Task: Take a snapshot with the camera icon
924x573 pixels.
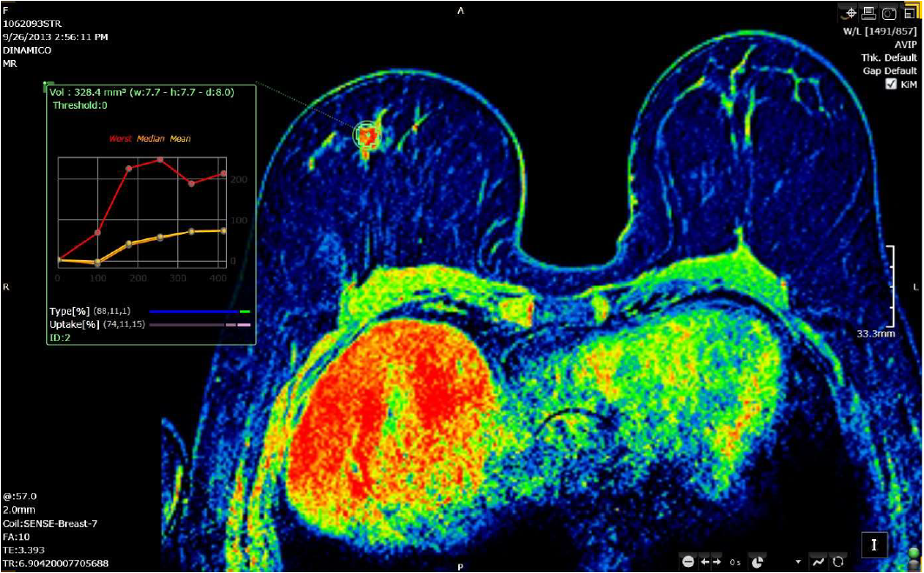Action: tap(889, 13)
